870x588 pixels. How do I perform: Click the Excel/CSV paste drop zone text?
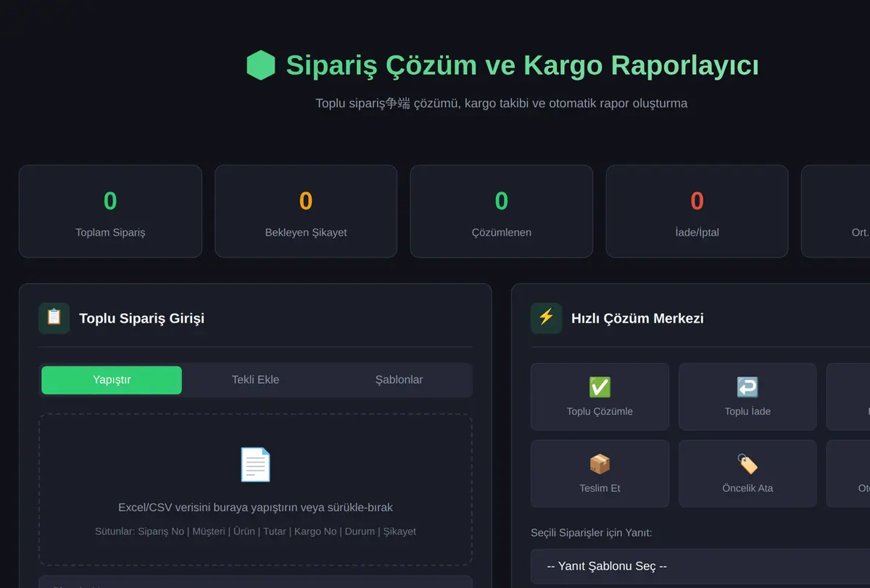pyautogui.click(x=255, y=508)
